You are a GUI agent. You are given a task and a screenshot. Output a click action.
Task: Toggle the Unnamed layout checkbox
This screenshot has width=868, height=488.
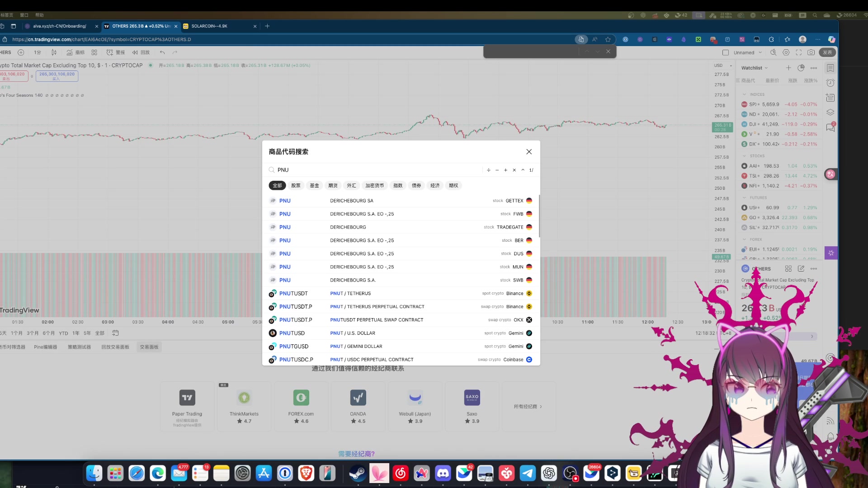726,52
